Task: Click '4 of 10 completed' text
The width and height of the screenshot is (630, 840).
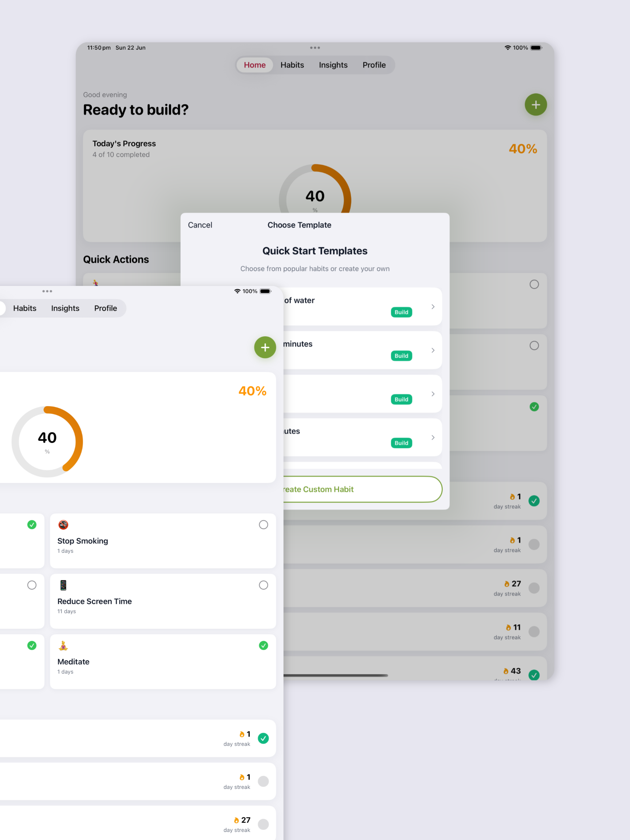Action: tap(121, 155)
